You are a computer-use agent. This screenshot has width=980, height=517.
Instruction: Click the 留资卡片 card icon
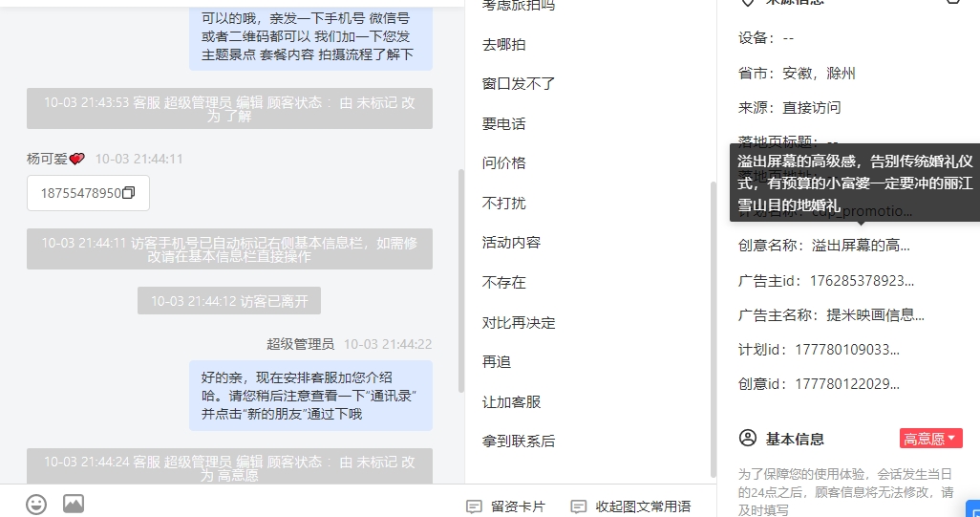[475, 506]
